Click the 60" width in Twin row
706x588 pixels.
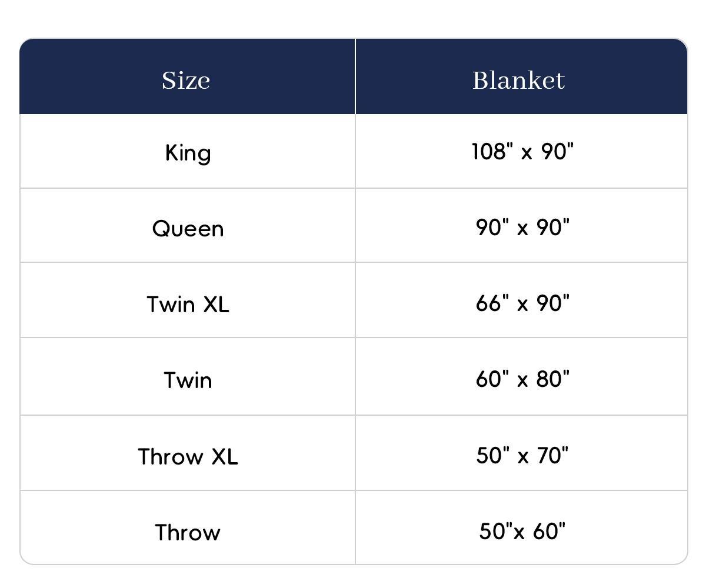(x=492, y=379)
